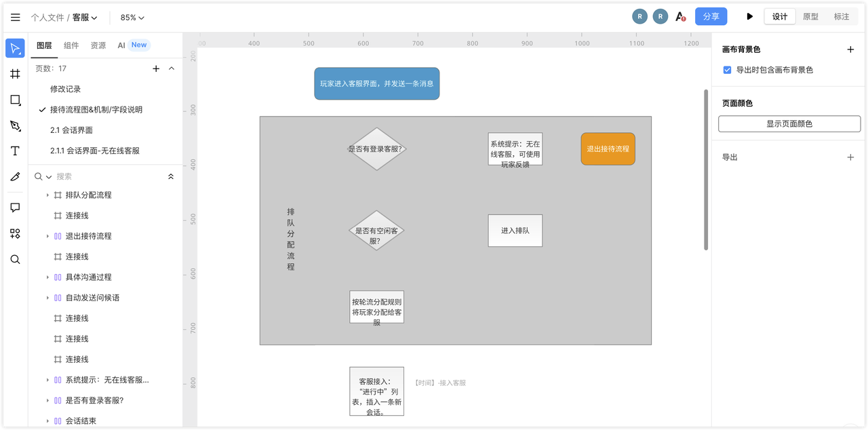Open search filter dropdown arrow

(49, 177)
